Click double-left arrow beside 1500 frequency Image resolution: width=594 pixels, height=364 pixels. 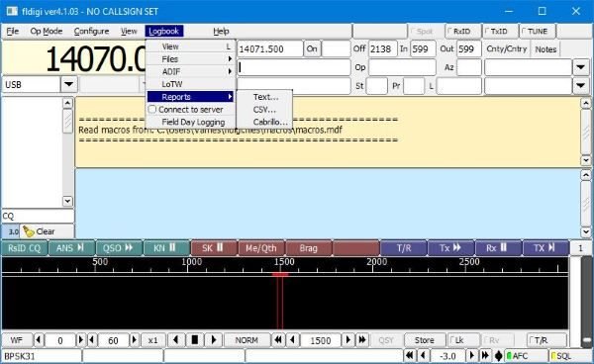pos(278,340)
